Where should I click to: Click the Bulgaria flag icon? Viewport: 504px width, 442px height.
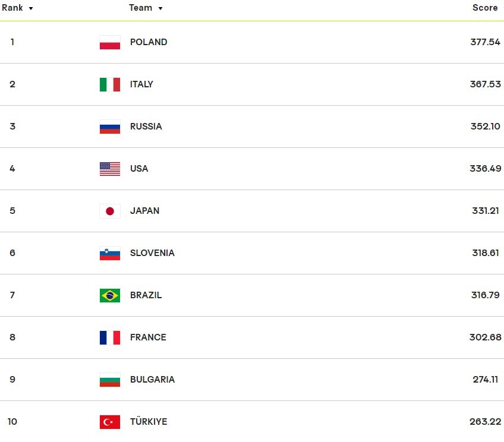tap(110, 380)
